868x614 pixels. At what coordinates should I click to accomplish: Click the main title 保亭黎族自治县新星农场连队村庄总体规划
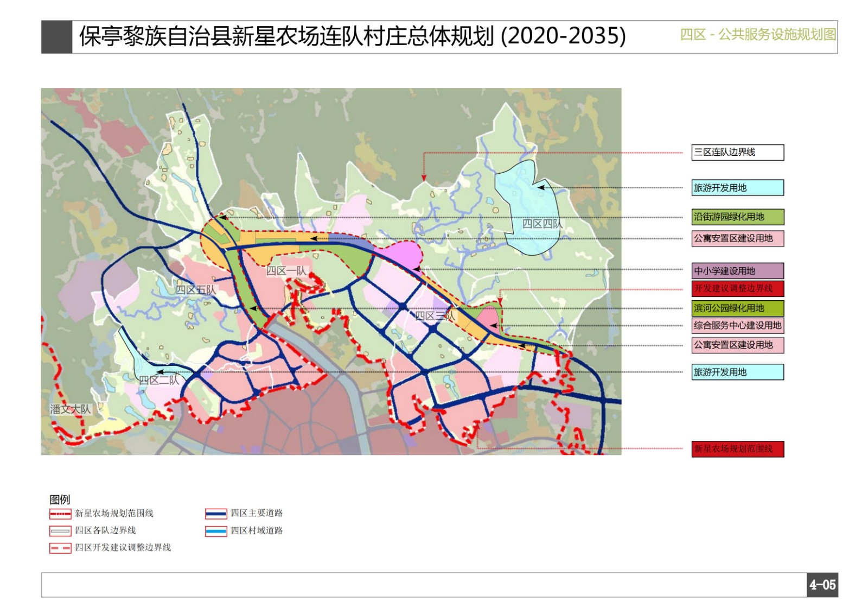tap(286, 36)
